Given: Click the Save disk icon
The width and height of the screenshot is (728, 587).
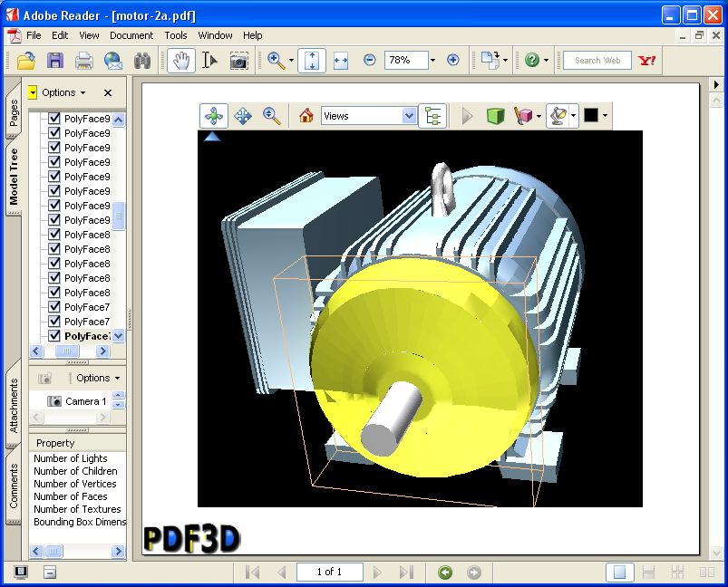Looking at the screenshot, I should coord(55,61).
